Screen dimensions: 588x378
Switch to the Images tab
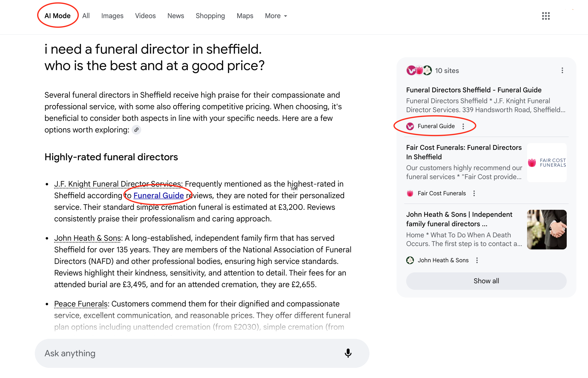(112, 16)
